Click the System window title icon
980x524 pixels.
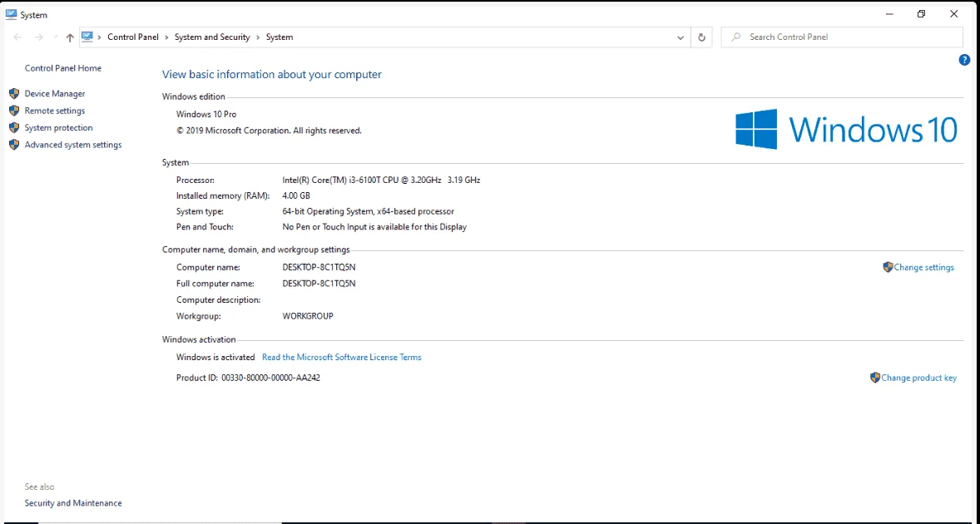(x=11, y=14)
